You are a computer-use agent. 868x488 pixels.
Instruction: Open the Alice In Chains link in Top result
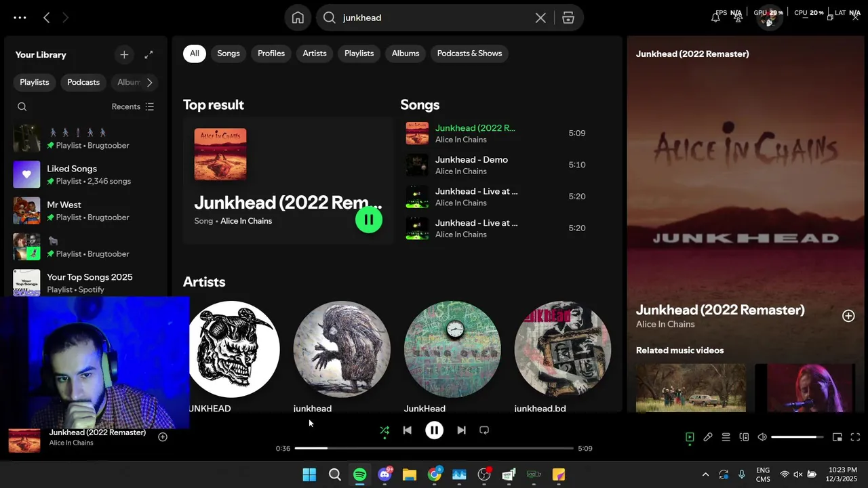[x=246, y=221]
